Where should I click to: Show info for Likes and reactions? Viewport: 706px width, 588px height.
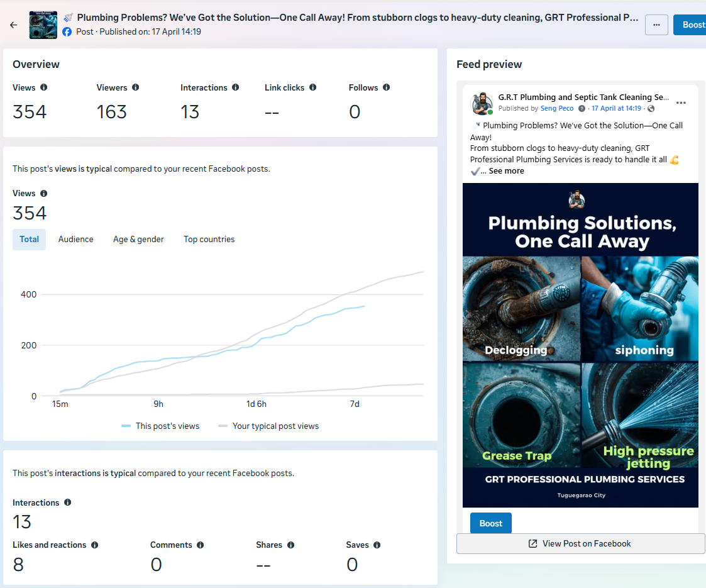click(94, 545)
